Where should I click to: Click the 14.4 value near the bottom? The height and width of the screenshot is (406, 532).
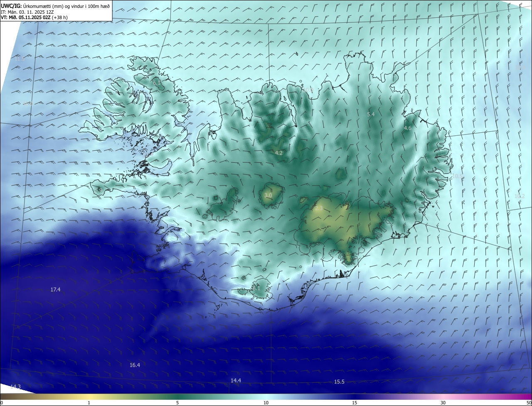tap(236, 380)
